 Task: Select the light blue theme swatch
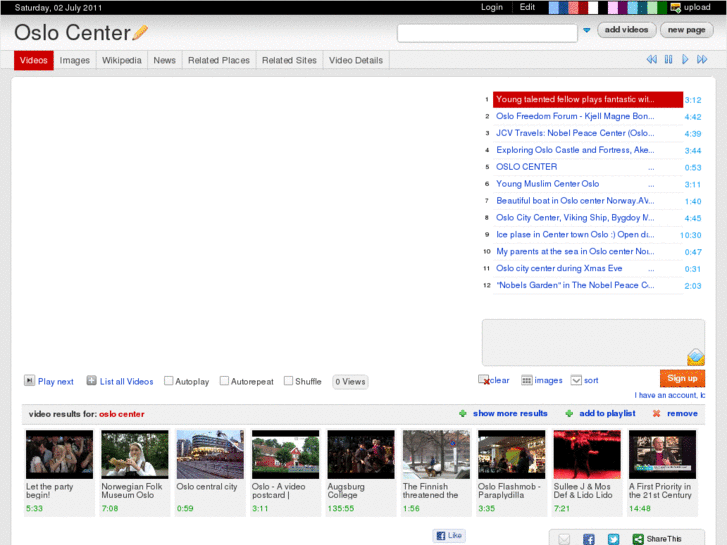click(x=554, y=7)
